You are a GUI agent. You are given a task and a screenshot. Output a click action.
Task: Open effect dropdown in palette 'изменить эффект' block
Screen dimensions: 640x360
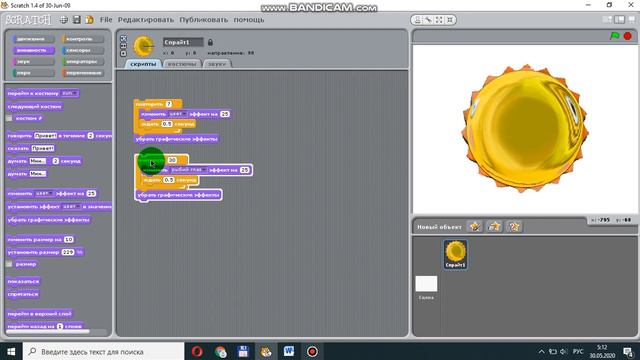coord(44,193)
